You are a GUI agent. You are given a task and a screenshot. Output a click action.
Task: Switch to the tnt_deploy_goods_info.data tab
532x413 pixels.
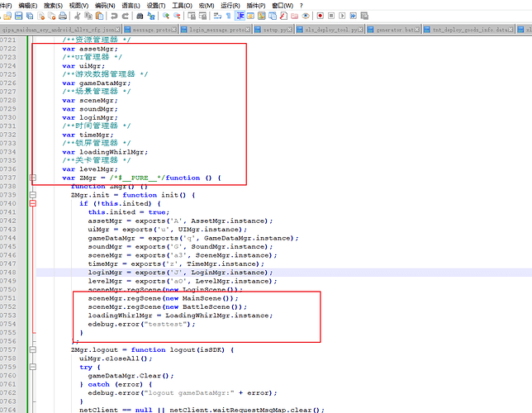coord(468,30)
